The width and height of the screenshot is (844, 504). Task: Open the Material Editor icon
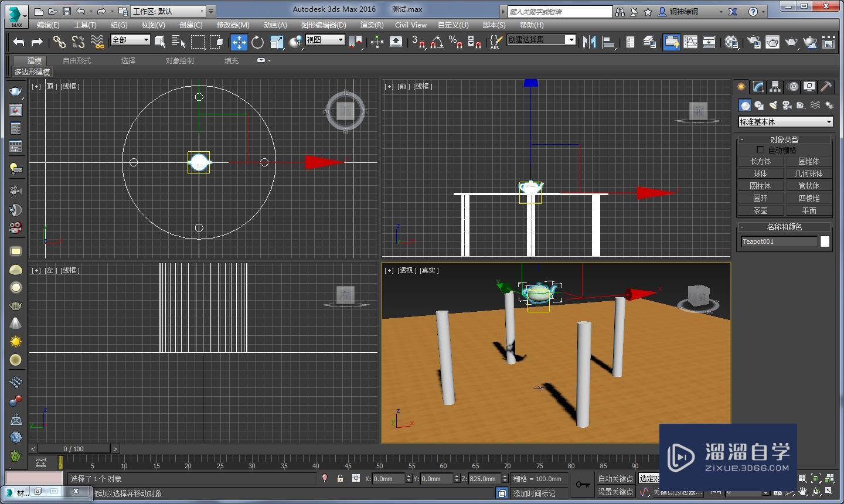click(731, 42)
